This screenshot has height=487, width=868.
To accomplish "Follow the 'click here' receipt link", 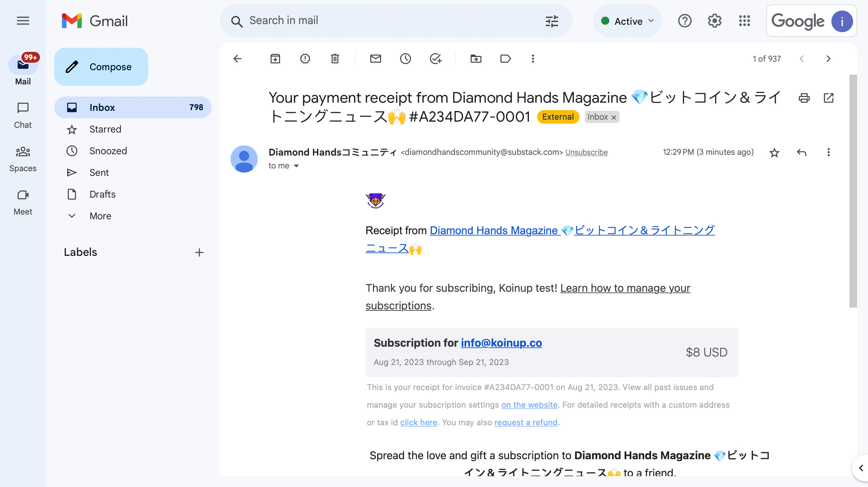I will coord(418,422).
